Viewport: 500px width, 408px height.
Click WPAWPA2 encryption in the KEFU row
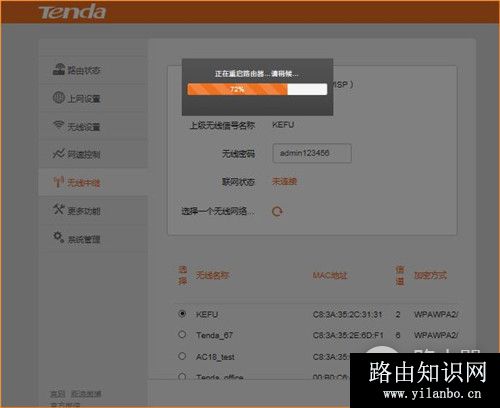(x=436, y=314)
